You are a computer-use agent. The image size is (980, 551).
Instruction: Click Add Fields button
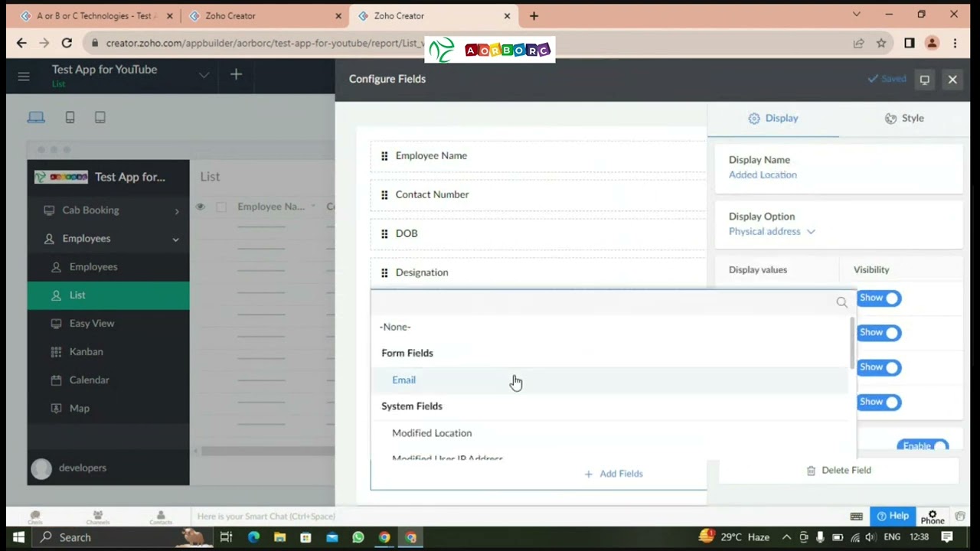point(613,474)
